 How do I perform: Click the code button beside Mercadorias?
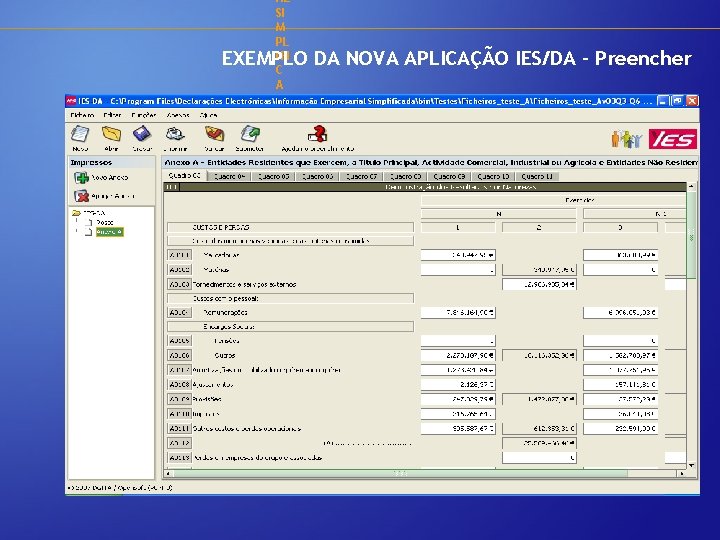coord(179,255)
